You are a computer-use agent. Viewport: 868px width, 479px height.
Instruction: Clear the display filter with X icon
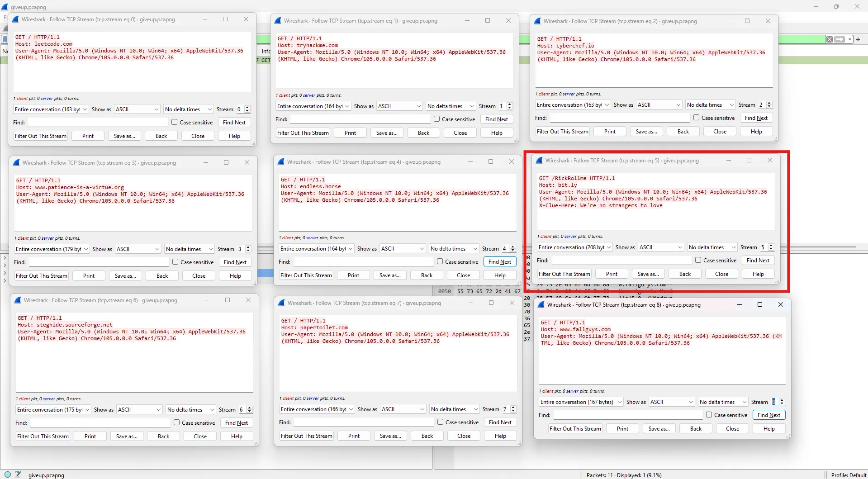(829, 39)
